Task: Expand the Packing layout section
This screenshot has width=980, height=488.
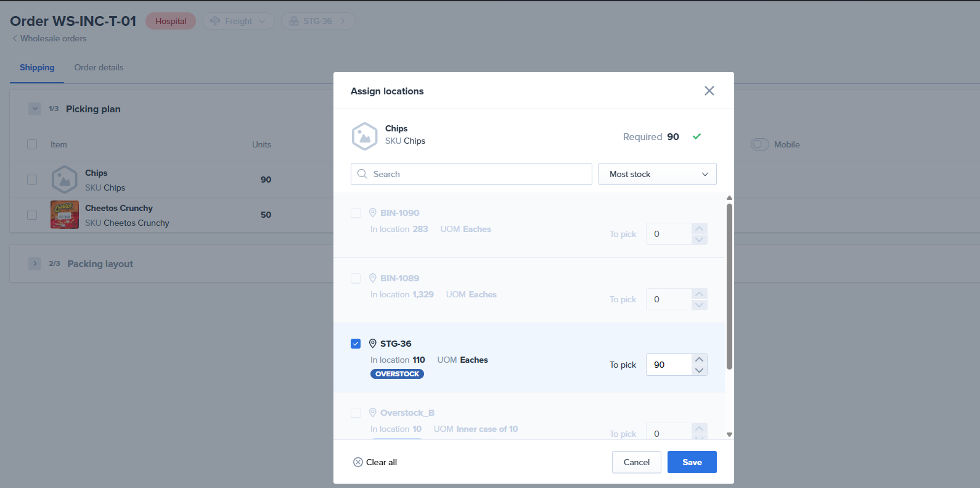Action: (35, 263)
